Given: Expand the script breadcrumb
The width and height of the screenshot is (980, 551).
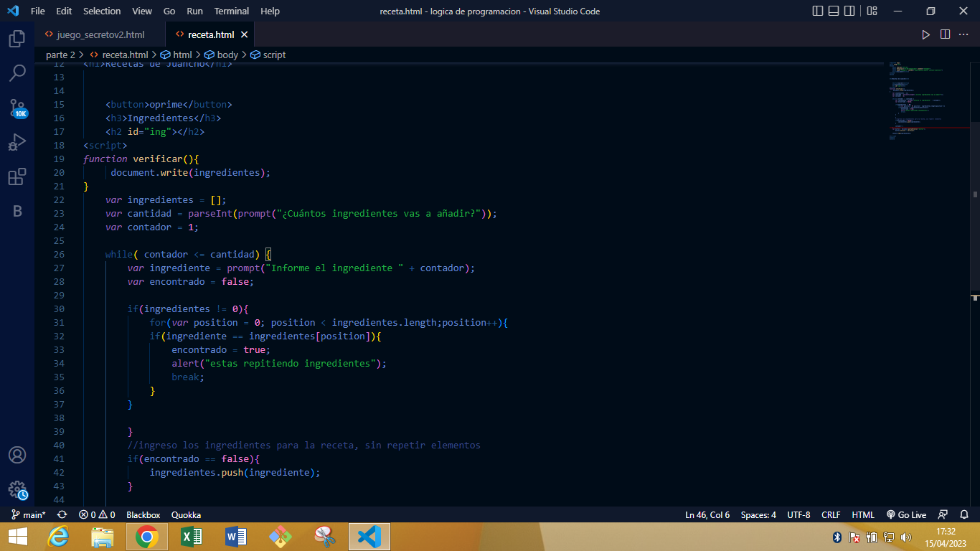Looking at the screenshot, I should point(268,55).
